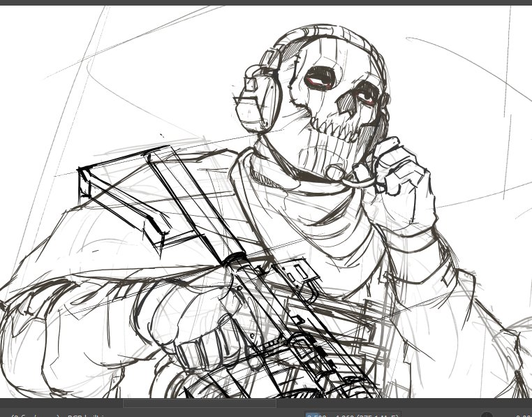Click the horizontal canvas scrollbar handle
The width and height of the screenshot is (532, 417).
[200, 403]
